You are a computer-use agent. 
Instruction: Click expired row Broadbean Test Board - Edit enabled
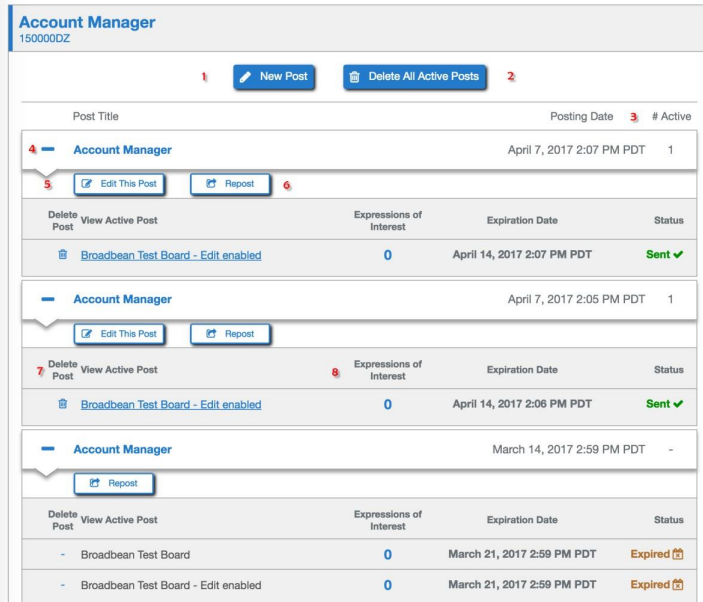click(171, 585)
